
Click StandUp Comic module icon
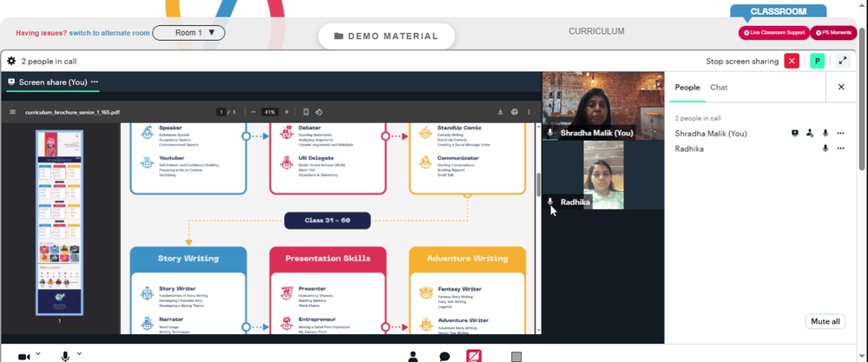425,132
